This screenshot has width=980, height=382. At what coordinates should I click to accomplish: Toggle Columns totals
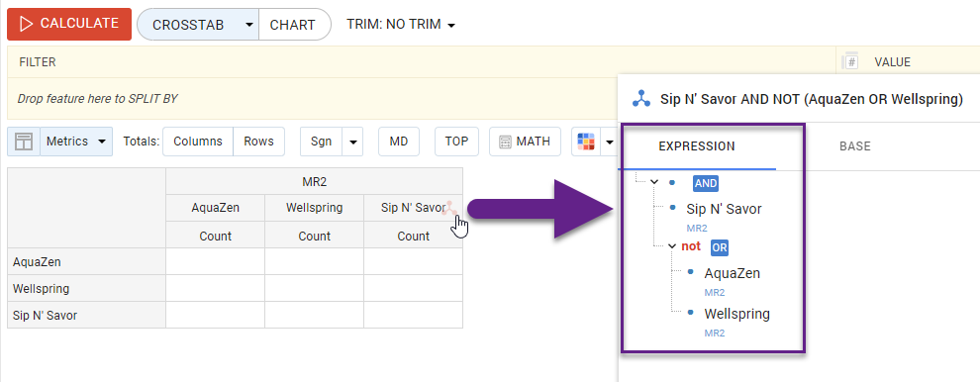pos(198,142)
